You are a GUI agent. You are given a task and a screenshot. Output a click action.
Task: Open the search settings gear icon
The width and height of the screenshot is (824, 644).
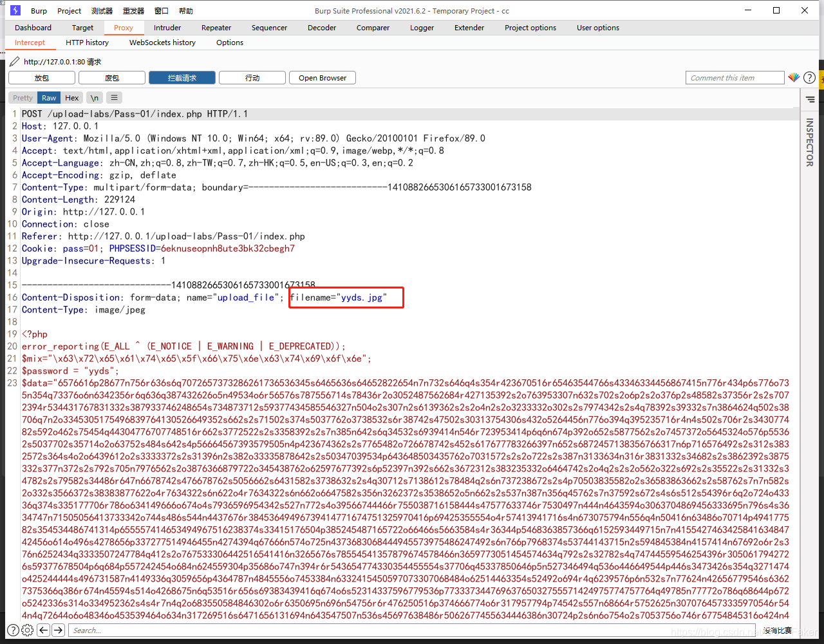click(27, 630)
